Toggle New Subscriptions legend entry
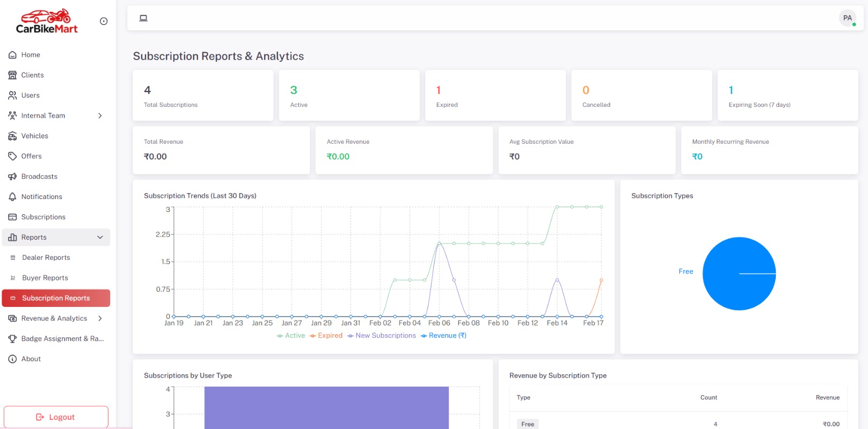The width and height of the screenshot is (868, 429). tap(382, 336)
